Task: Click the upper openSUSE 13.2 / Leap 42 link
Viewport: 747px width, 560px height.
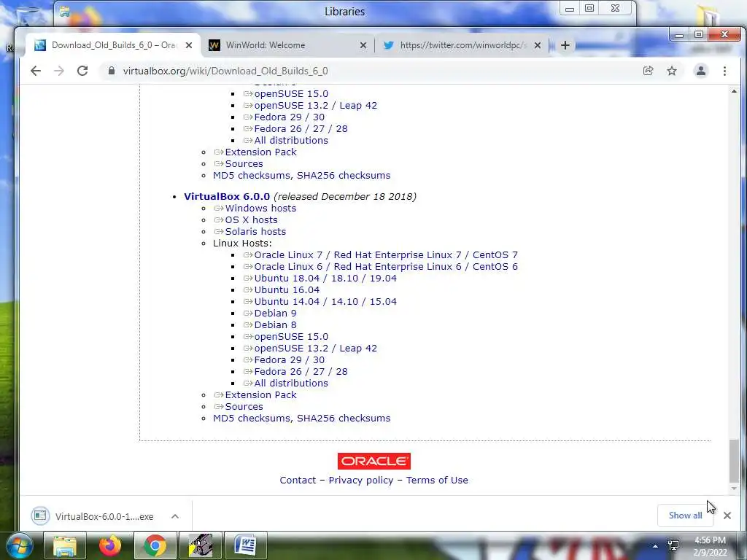Action: (x=315, y=106)
